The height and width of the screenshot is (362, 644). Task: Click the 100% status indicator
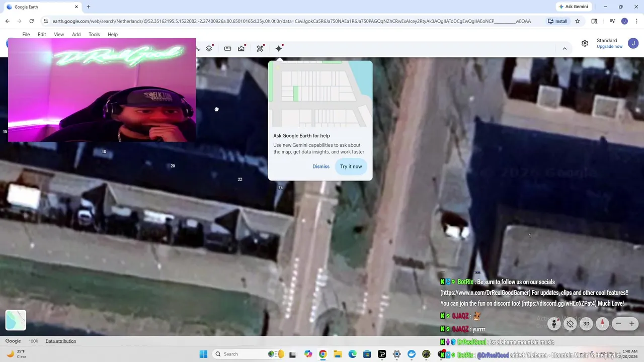coord(33,341)
